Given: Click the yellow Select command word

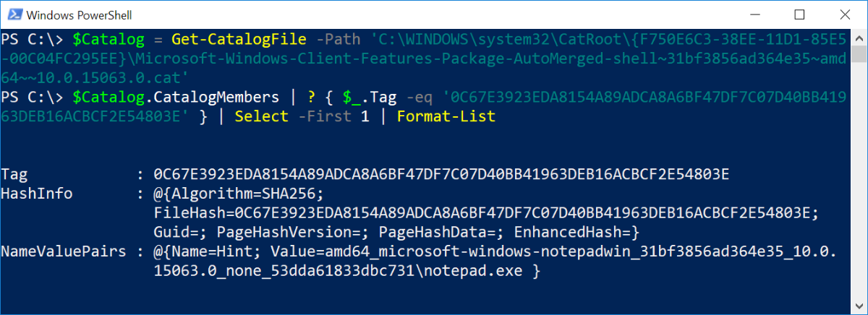Looking at the screenshot, I should pos(261,116).
